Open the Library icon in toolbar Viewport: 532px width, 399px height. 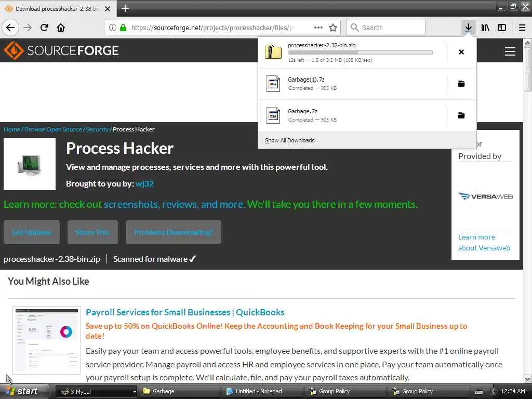[485, 28]
